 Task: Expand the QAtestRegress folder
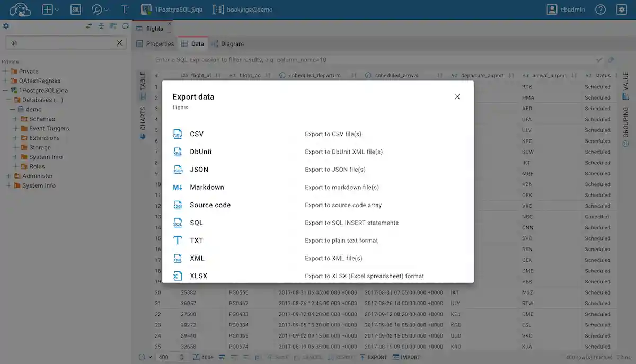[5, 81]
